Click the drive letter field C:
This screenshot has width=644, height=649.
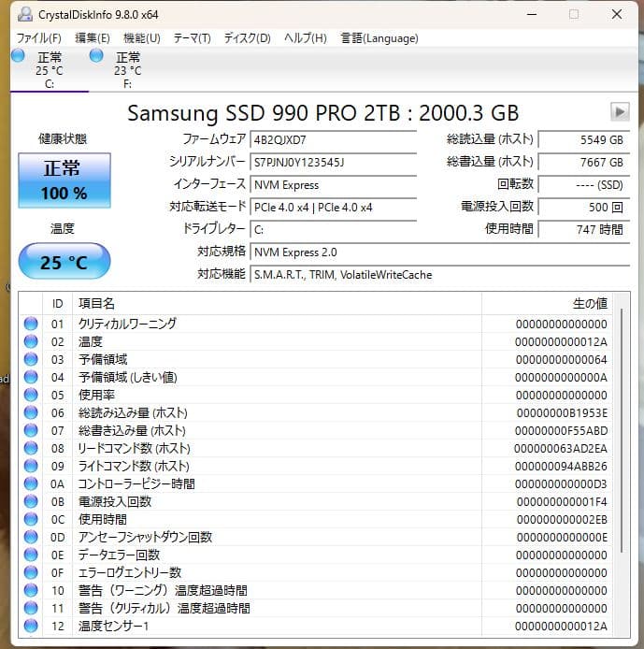click(334, 229)
